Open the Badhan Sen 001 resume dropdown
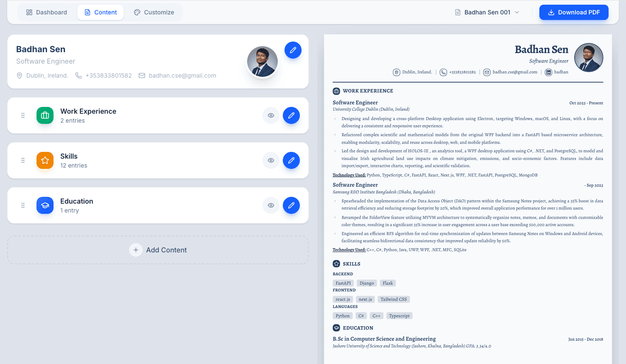626x364 pixels. click(x=487, y=12)
